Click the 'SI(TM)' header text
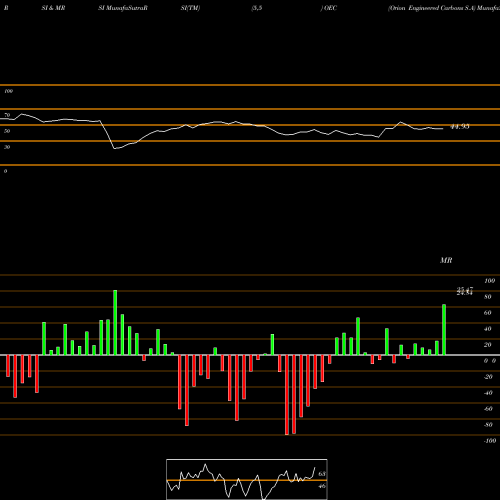Image resolution: width=500 pixels, height=500 pixels. click(x=190, y=8)
